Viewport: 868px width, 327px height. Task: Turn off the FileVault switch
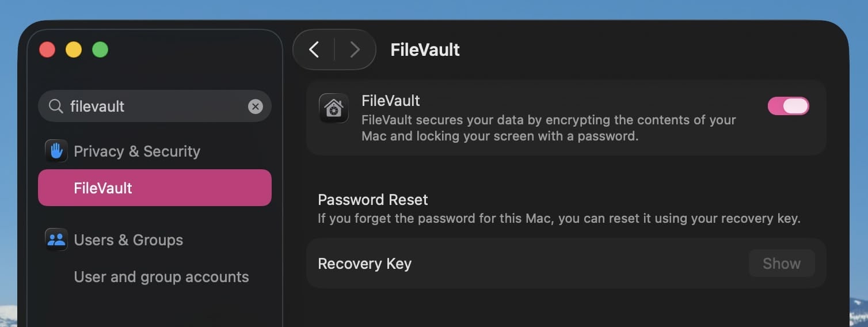(788, 106)
